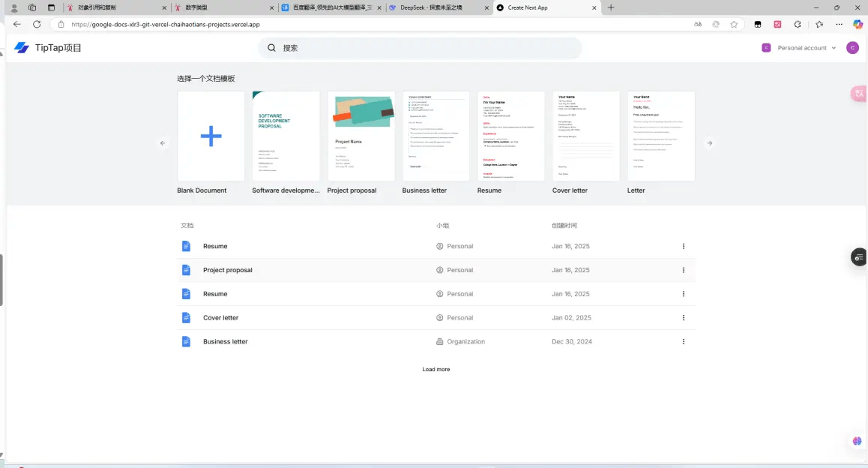Select the Software development proposal template
The image size is (868, 468).
286,136
